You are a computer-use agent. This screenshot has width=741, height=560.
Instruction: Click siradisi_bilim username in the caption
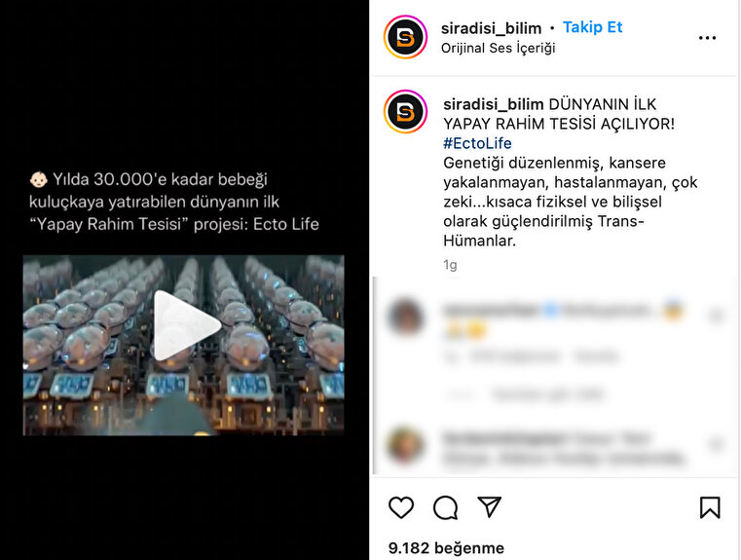(x=494, y=104)
